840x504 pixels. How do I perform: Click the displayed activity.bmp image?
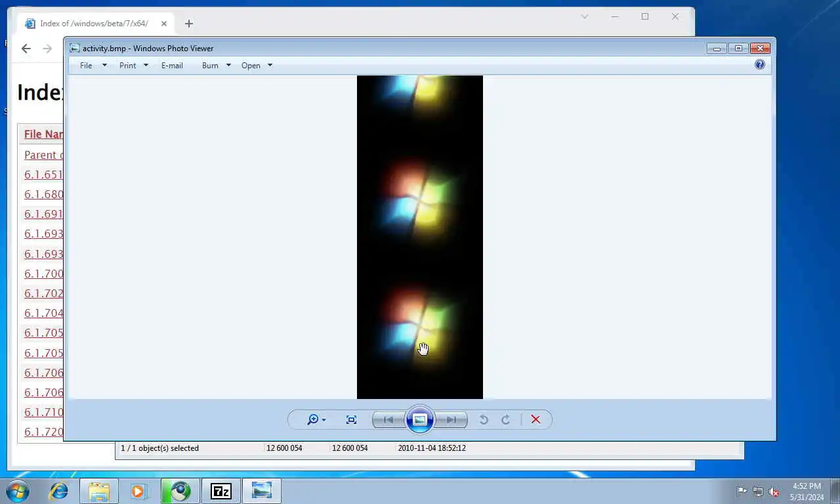pyautogui.click(x=420, y=237)
